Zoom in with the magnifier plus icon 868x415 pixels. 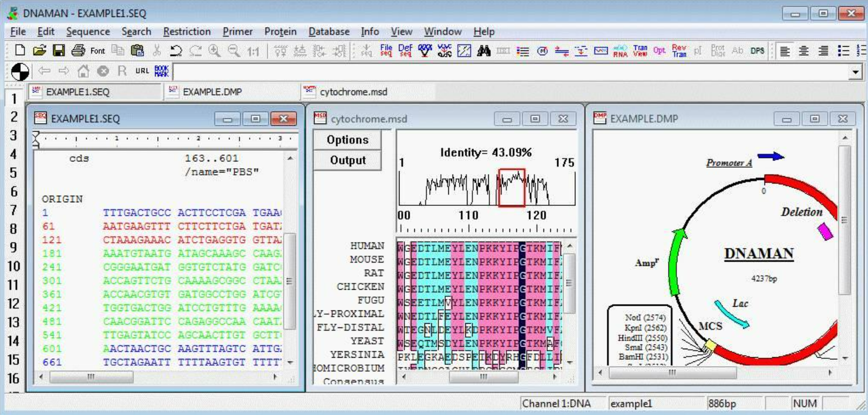pos(215,50)
